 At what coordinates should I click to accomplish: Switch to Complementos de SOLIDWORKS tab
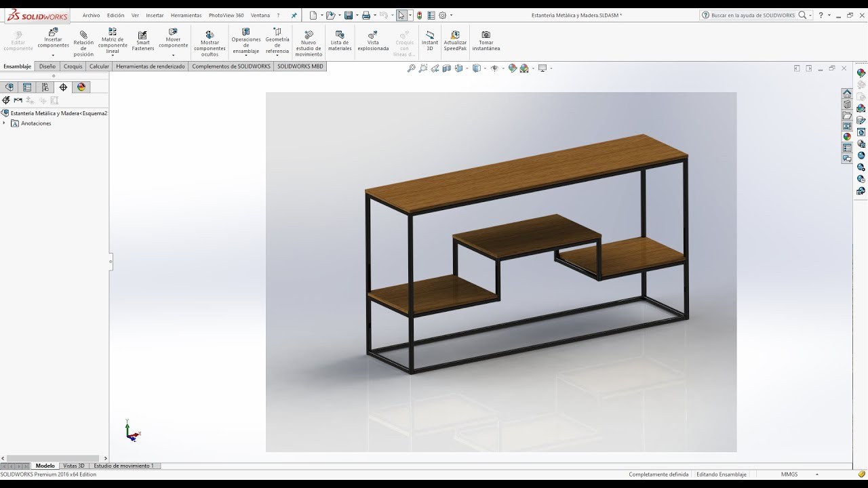[231, 66]
